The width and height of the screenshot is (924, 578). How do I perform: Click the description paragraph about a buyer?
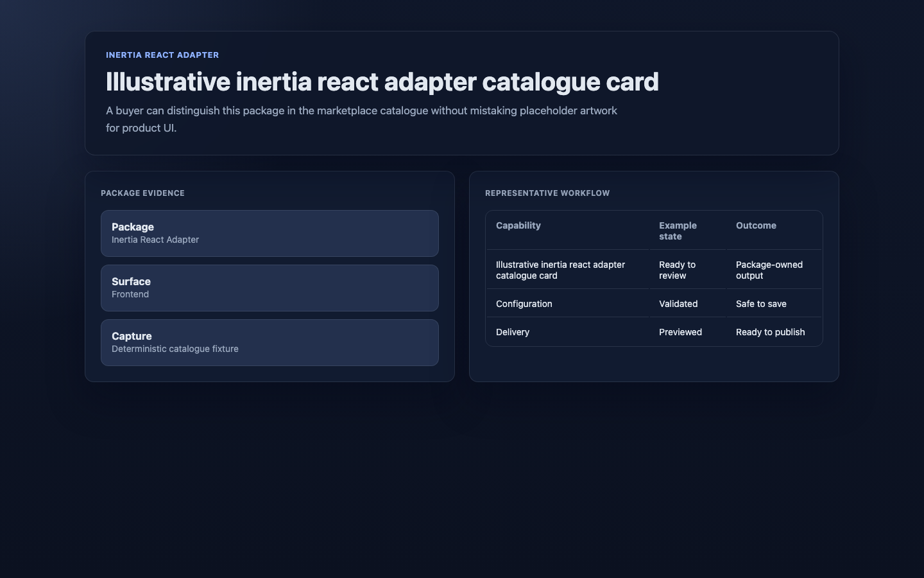(362, 119)
